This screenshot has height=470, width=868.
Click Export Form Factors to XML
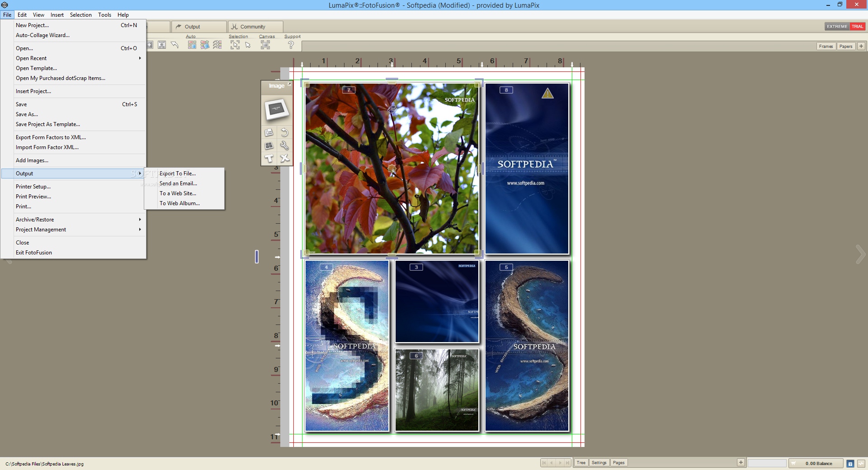73,137
